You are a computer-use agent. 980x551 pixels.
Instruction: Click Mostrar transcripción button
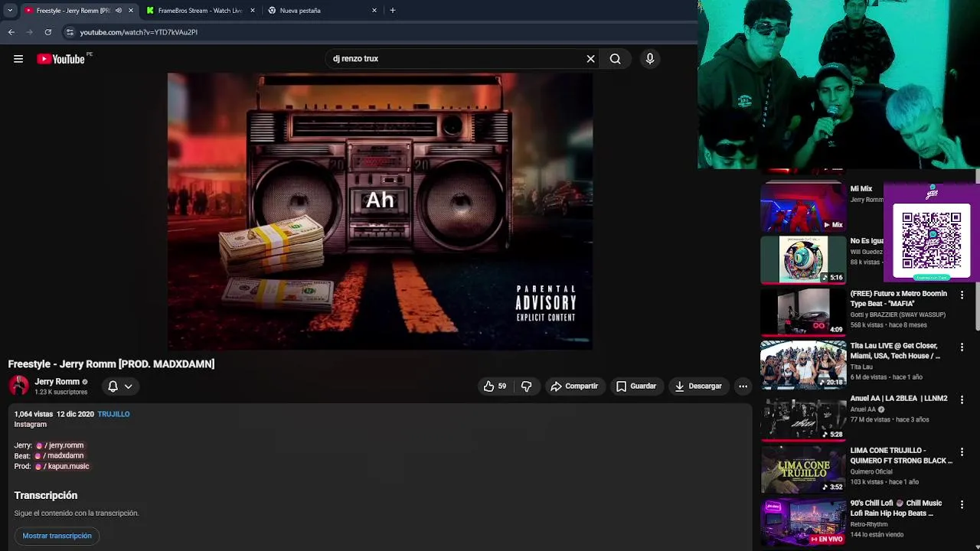57,536
